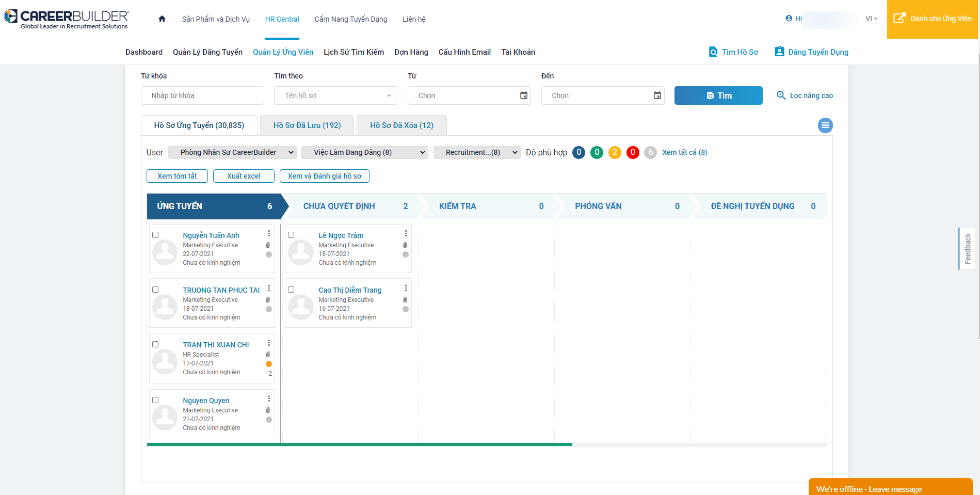Open Lịch Sử Tìm Kiếm menu
This screenshot has height=495, width=980.
coord(354,52)
